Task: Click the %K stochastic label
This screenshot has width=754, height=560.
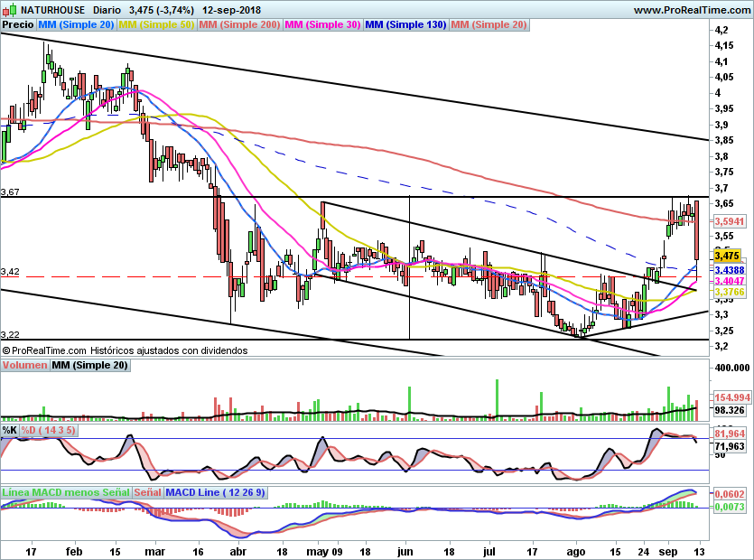Action: tap(9, 431)
